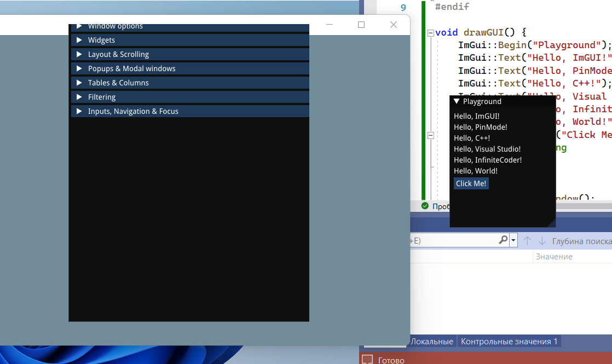
Task: Click inside the watch window search input field
Action: tap(460, 240)
